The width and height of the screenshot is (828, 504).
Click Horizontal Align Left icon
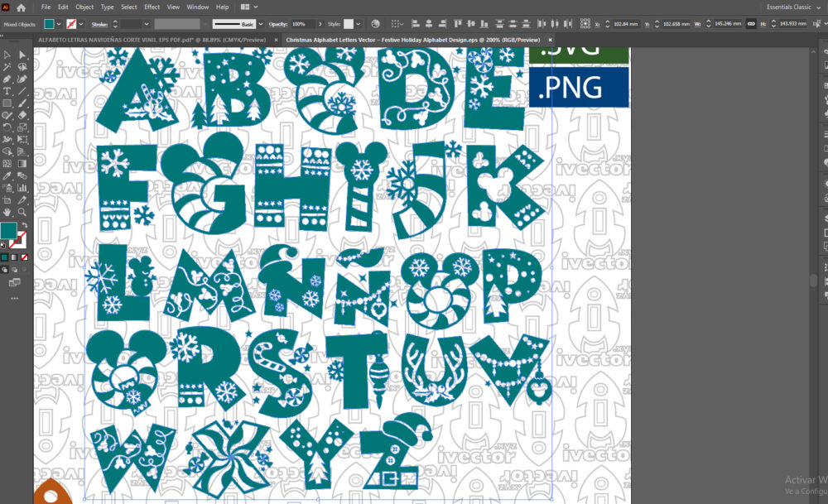(x=416, y=24)
